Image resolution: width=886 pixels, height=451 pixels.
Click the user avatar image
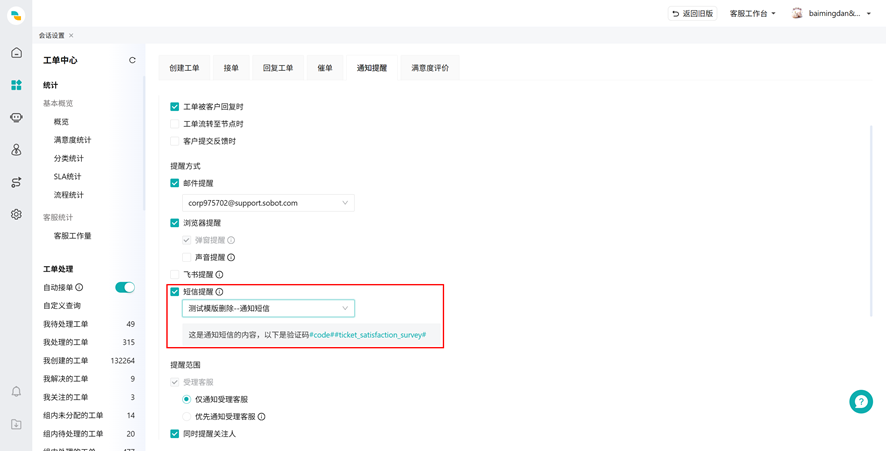point(797,14)
